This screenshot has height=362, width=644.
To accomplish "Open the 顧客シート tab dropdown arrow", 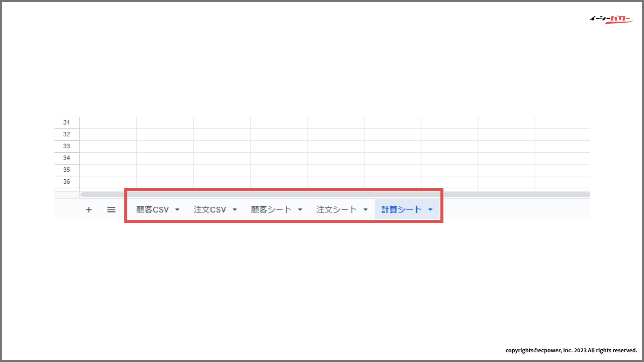I will point(300,210).
